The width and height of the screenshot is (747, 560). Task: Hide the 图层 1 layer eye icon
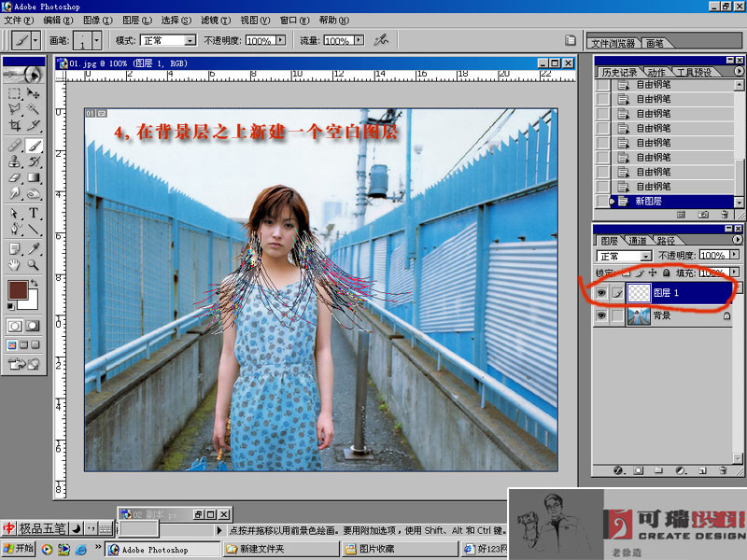point(601,293)
